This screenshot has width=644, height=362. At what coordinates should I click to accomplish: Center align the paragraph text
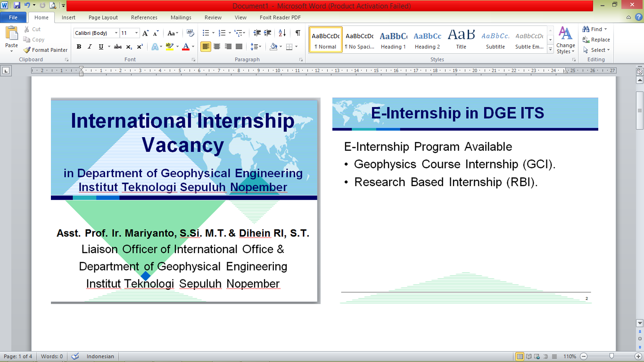pyautogui.click(x=217, y=47)
